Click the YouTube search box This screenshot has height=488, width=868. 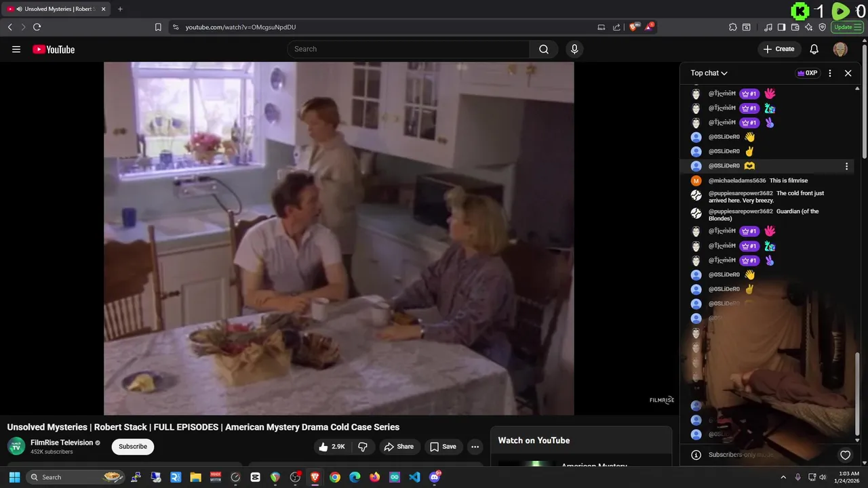click(x=408, y=49)
